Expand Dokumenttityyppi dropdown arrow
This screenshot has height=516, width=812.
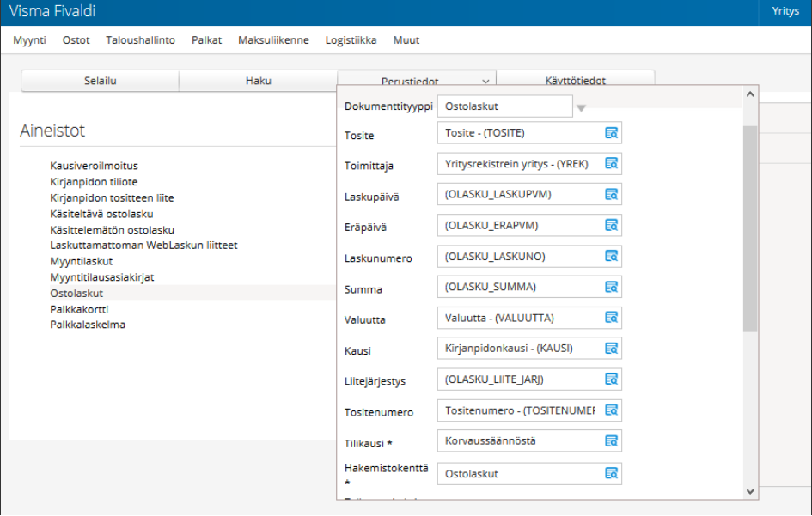coord(581,108)
